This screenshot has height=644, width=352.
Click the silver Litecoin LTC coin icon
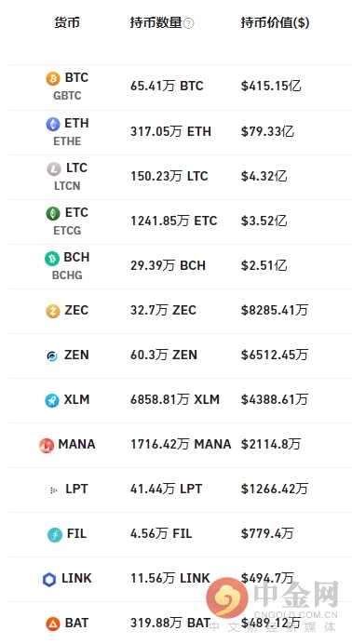click(54, 168)
